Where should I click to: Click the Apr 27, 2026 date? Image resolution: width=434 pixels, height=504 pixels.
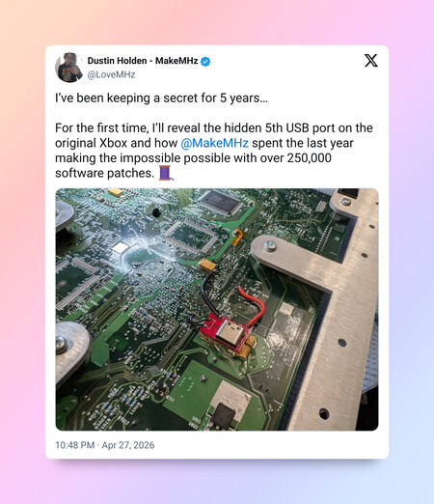pyautogui.click(x=128, y=445)
